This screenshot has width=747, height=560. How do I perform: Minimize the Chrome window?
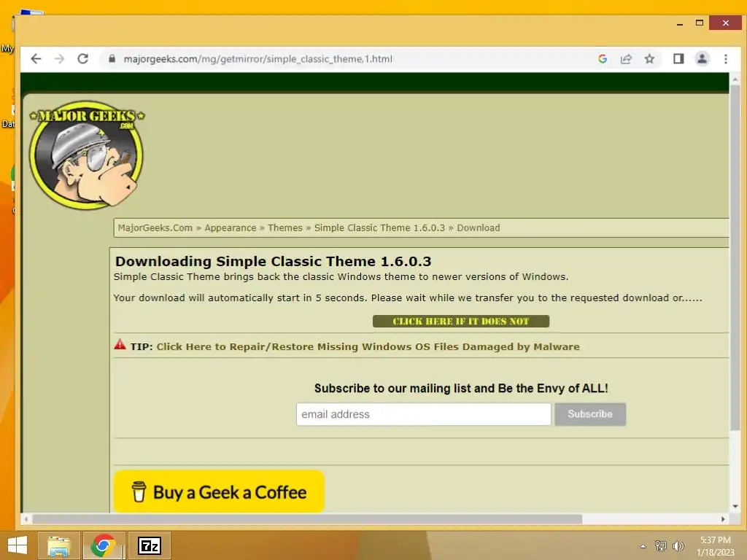click(680, 23)
